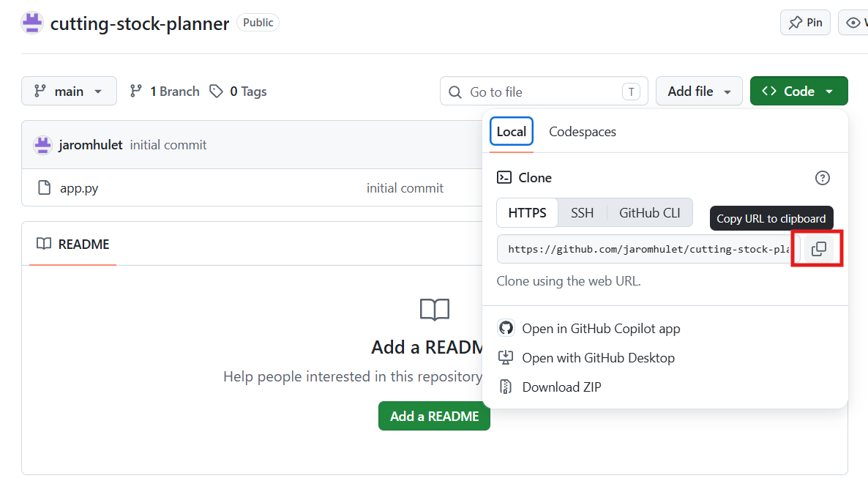Click the cutting-stock-planner repository title
Image resolution: width=868 pixels, height=492 pixels.
click(x=140, y=24)
